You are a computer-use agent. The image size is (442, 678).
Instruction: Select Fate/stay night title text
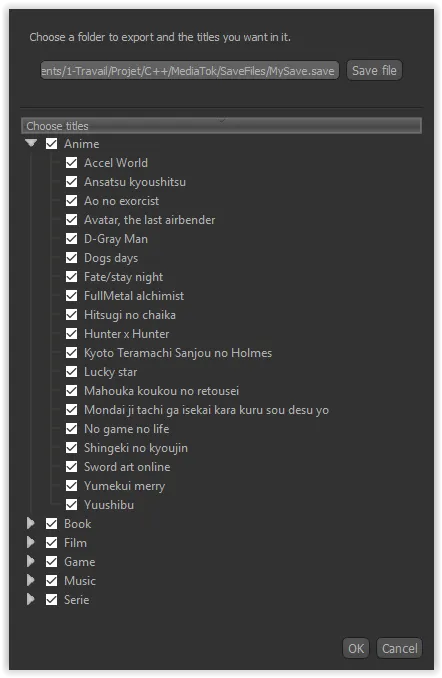coord(124,277)
